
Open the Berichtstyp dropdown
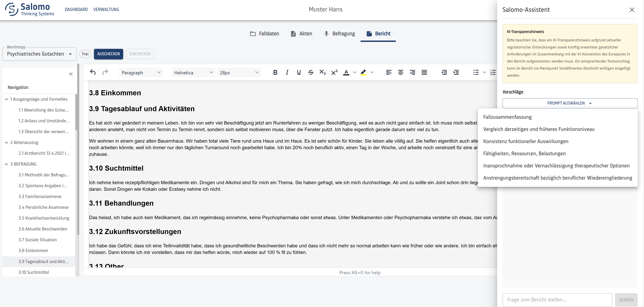[40, 54]
